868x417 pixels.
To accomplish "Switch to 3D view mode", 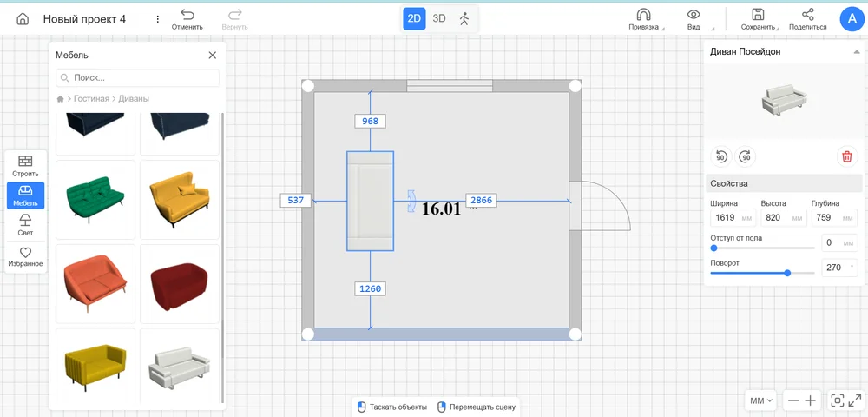I will [439, 18].
